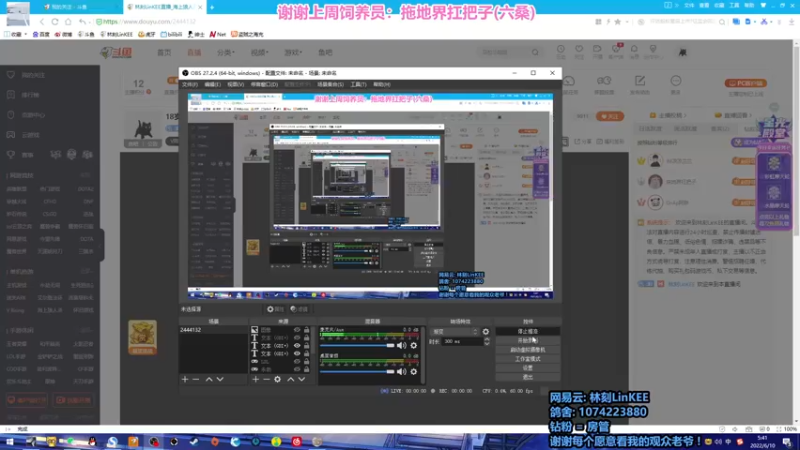800x450 pixels.
Task: Open douyu 游戏 navigation dropdown
Action: 293,52
